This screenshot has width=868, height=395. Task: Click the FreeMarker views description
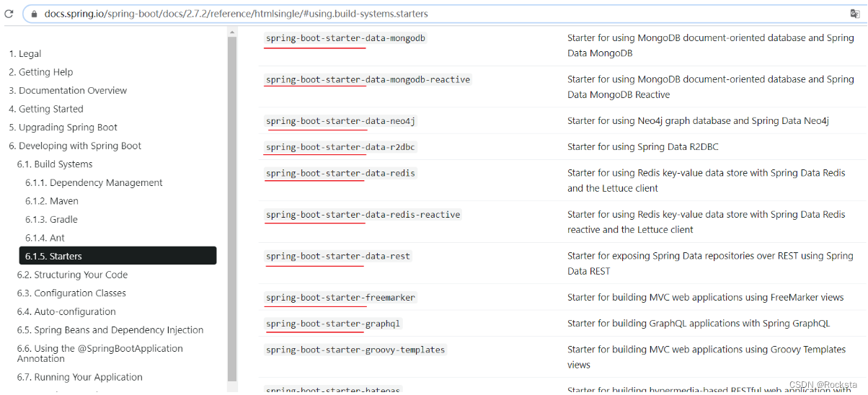coord(705,298)
